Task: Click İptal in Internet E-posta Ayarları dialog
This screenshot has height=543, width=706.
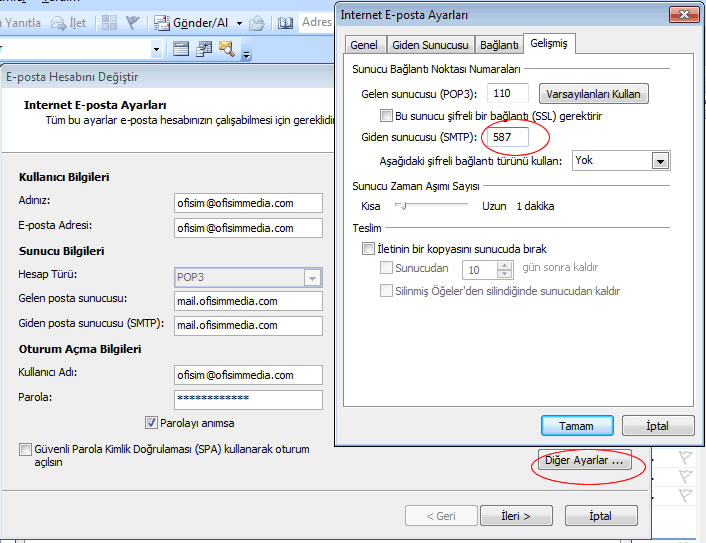Action: point(658,425)
